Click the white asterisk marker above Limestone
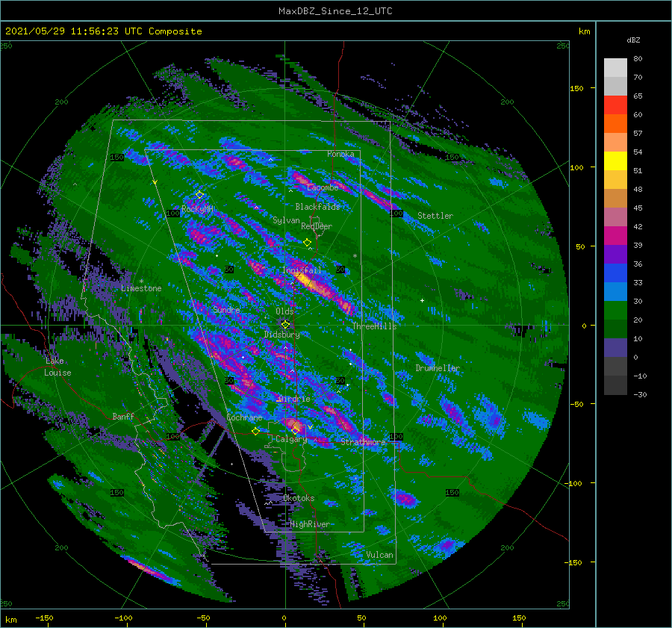The width and height of the screenshot is (672, 628). 141,282
